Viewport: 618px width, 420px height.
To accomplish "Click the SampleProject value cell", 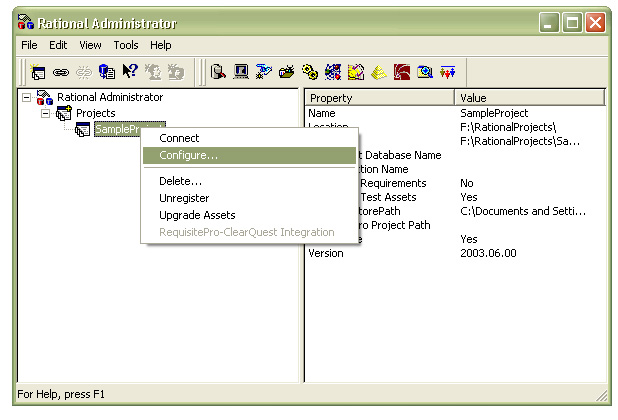I will click(x=494, y=113).
